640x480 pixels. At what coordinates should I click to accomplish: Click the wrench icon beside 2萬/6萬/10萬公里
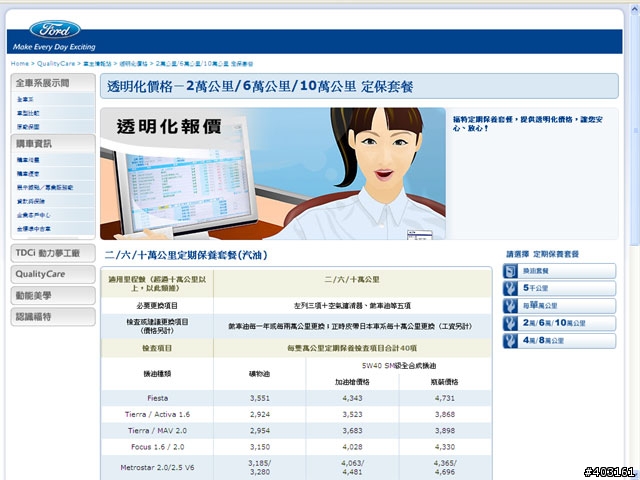pyautogui.click(x=510, y=323)
